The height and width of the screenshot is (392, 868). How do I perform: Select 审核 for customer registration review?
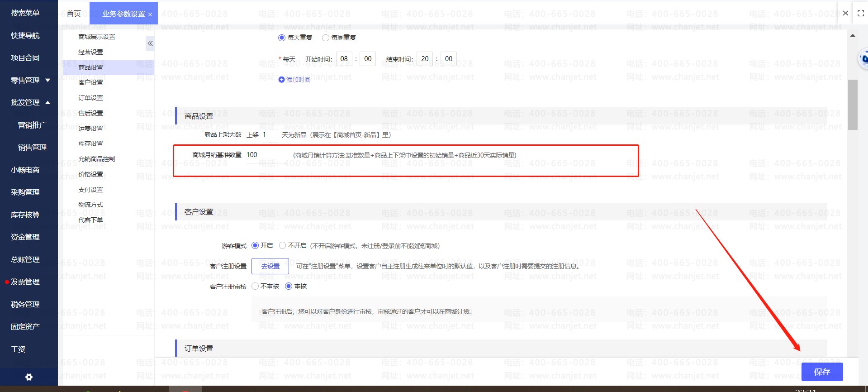click(289, 286)
